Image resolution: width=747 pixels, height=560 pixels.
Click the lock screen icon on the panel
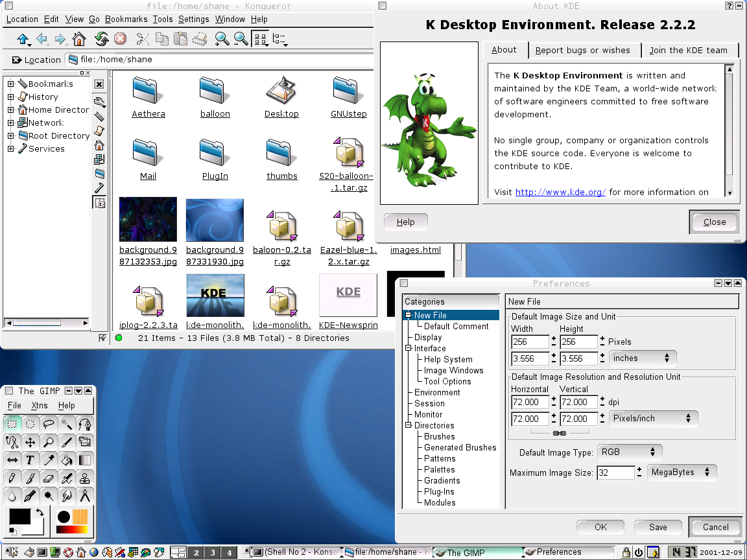(x=626, y=552)
